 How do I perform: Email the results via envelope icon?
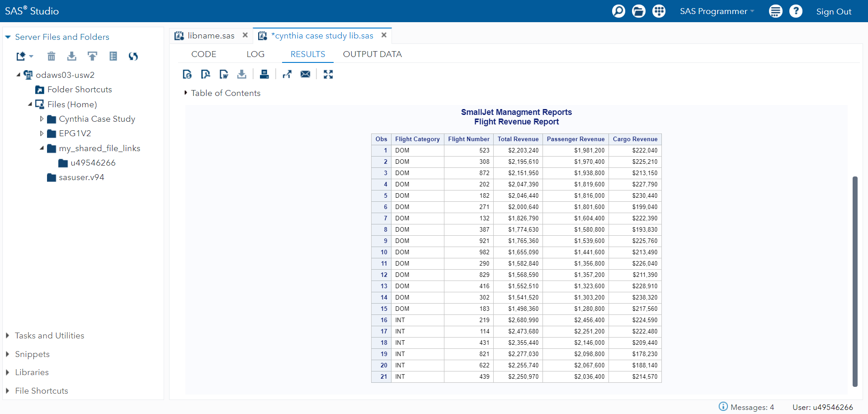tap(306, 74)
